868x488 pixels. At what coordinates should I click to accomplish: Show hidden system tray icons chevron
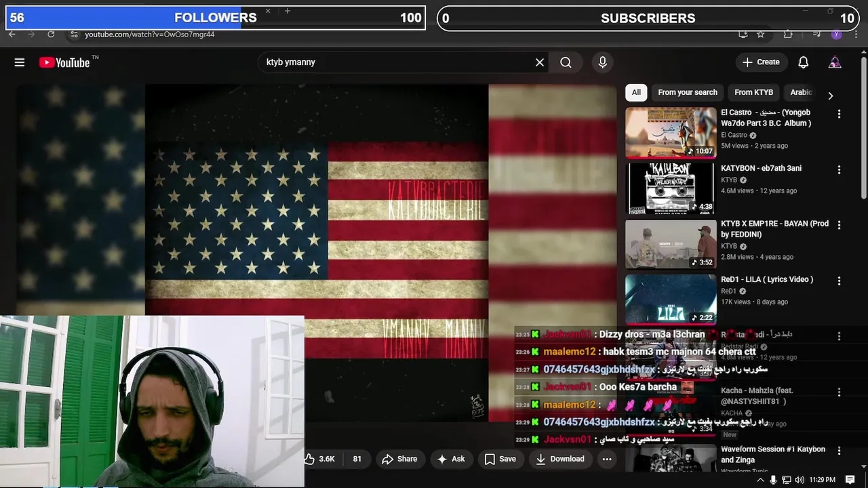coord(759,480)
